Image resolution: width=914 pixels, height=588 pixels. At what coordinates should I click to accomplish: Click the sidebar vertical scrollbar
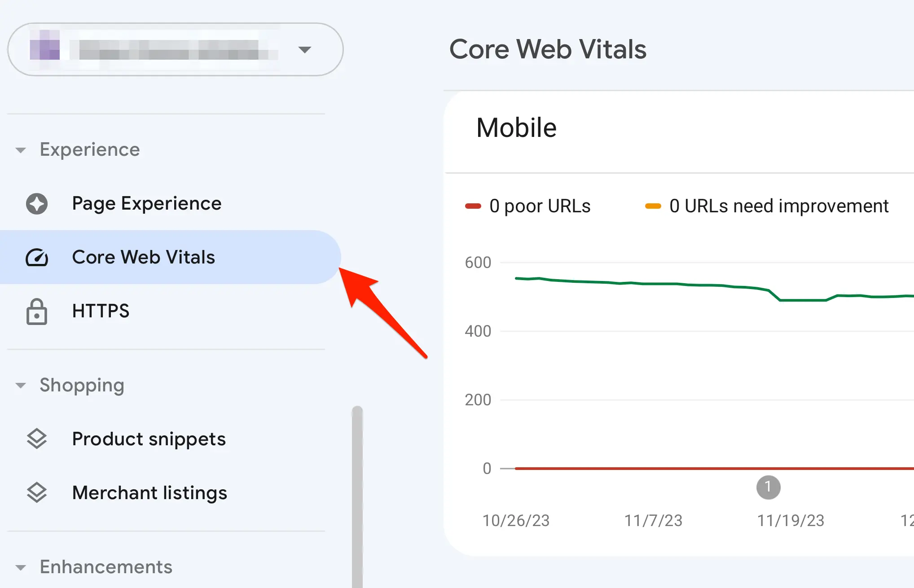pyautogui.click(x=357, y=494)
